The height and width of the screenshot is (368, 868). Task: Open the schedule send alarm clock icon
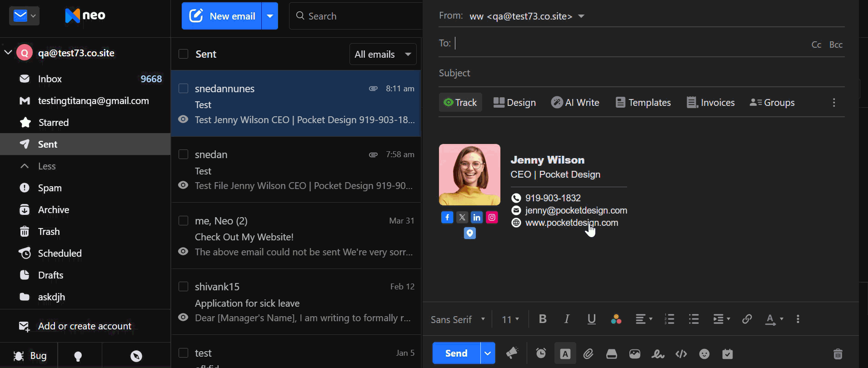[541, 353]
